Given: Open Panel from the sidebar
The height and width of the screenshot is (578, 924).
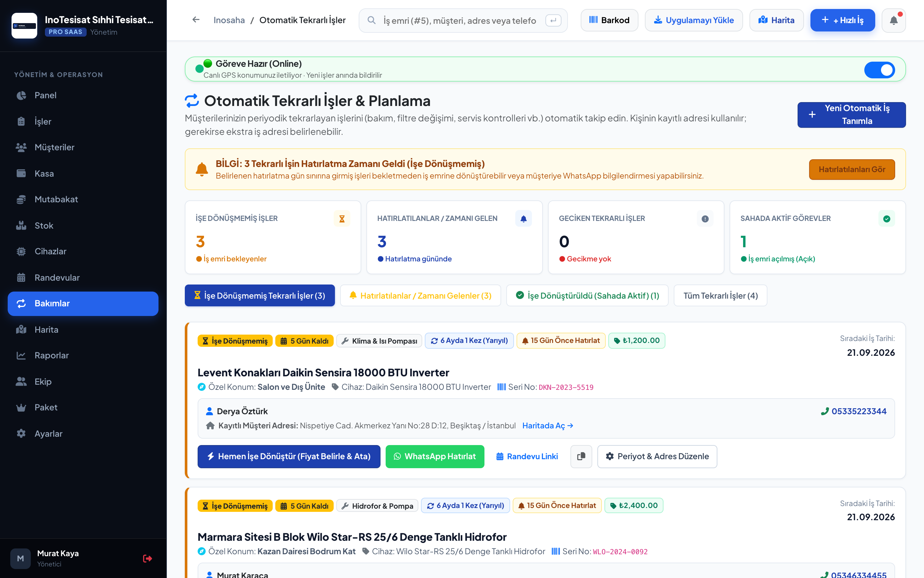Looking at the screenshot, I should tap(83, 95).
